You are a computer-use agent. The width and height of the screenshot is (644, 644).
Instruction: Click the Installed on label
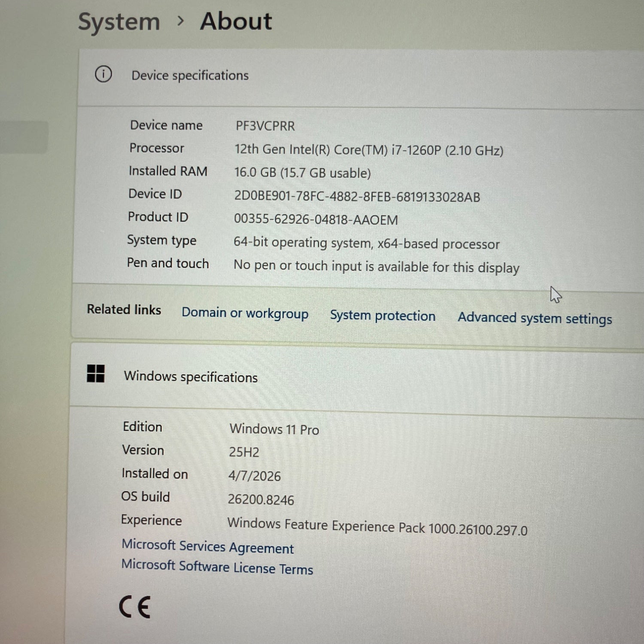155,474
